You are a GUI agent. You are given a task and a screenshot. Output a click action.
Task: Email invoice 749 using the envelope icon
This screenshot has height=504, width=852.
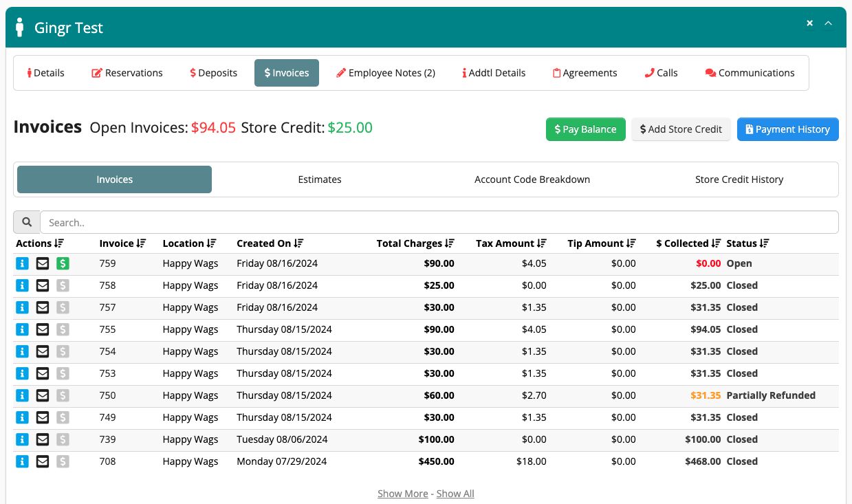pyautogui.click(x=42, y=417)
